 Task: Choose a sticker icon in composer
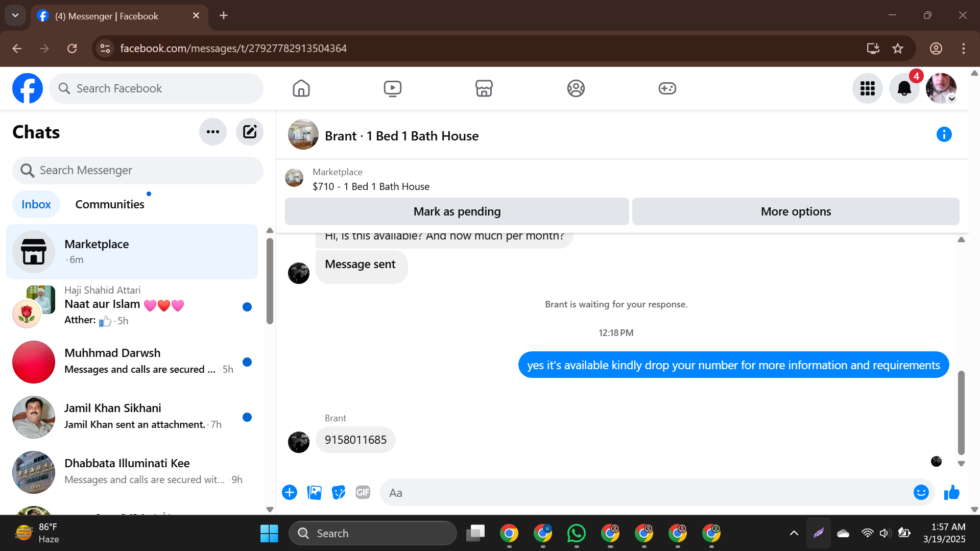click(x=339, y=492)
